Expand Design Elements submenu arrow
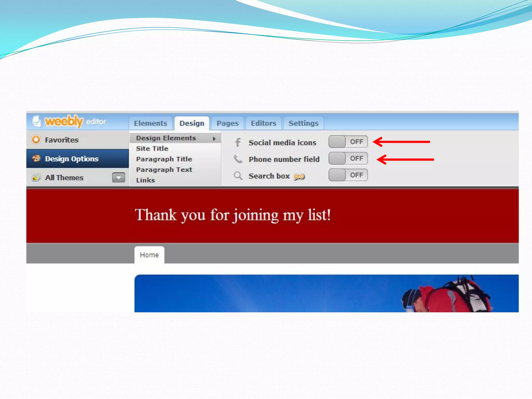The height and width of the screenshot is (399, 532). click(214, 139)
